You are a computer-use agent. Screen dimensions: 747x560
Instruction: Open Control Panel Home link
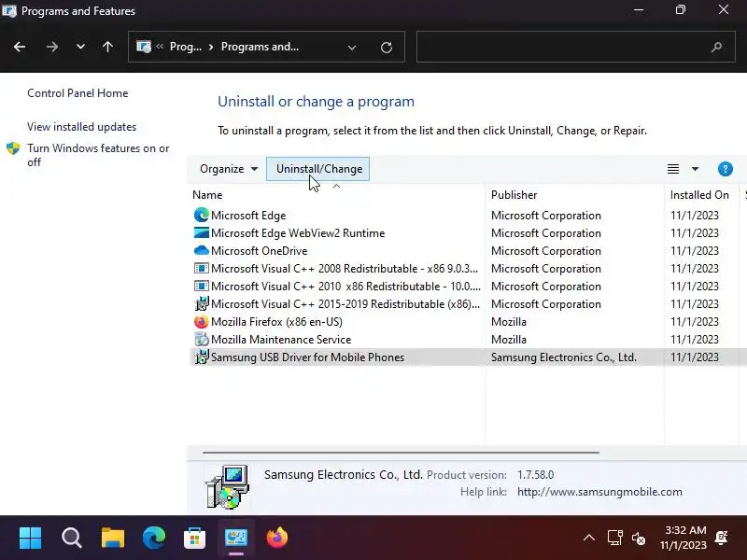(78, 93)
